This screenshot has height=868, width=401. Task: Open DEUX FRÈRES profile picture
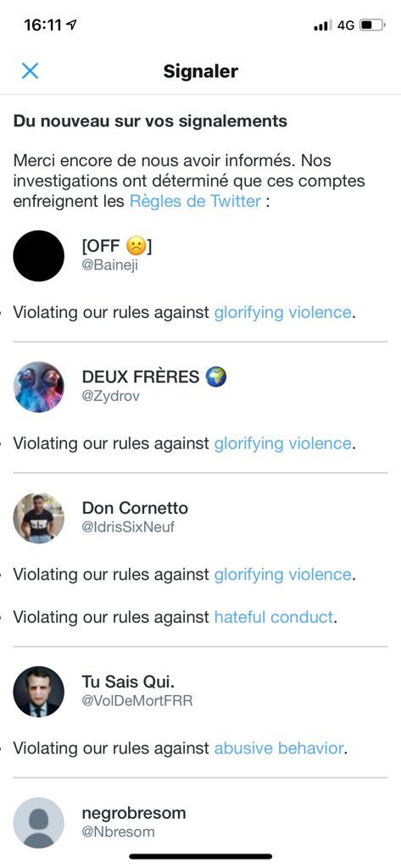click(x=39, y=387)
